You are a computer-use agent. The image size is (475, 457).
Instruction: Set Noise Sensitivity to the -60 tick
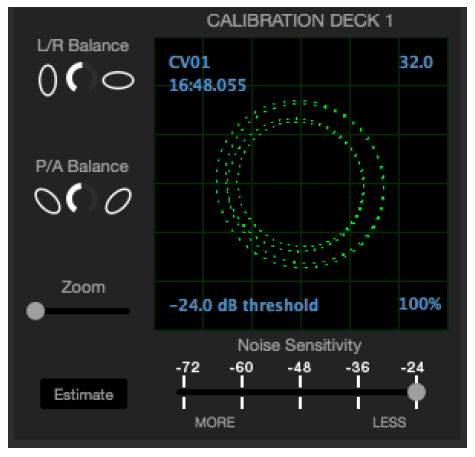(x=242, y=392)
